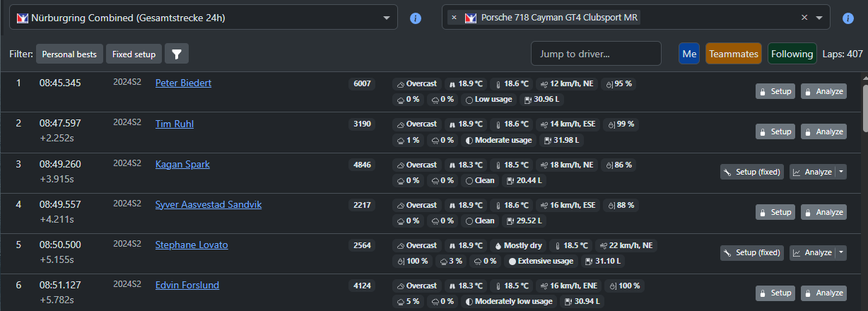Click humidity chip 95 %
The height and width of the screenshot is (311, 868).
(619, 83)
